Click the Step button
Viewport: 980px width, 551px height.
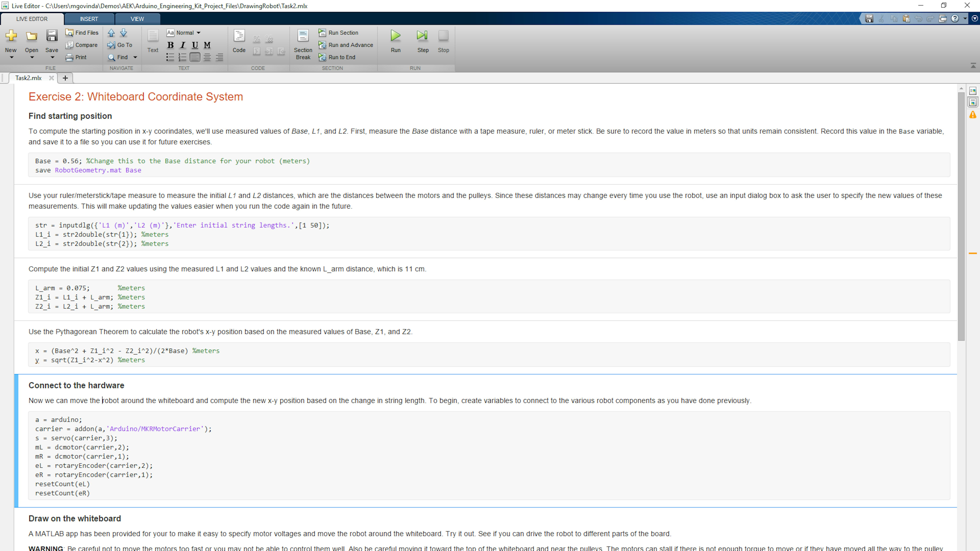[423, 41]
